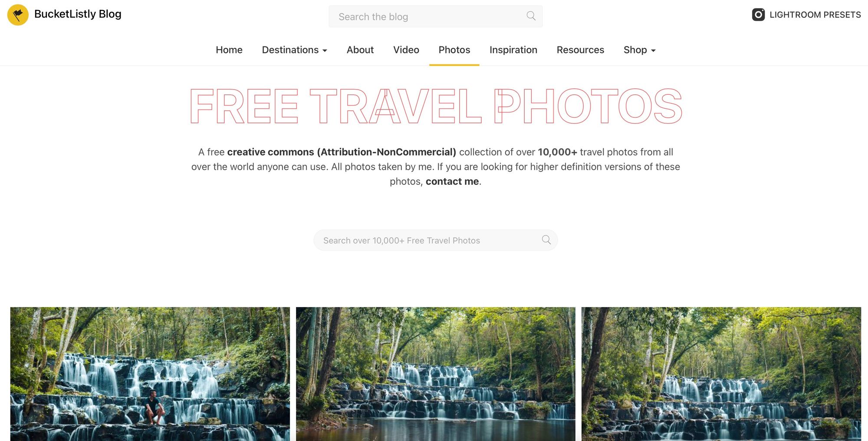The width and height of the screenshot is (868, 441).
Task: Click the photo search magnifier icon
Action: 546,240
